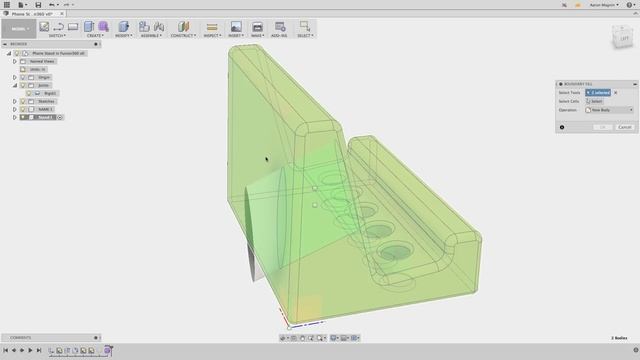Open the File menu icon

[21, 5]
